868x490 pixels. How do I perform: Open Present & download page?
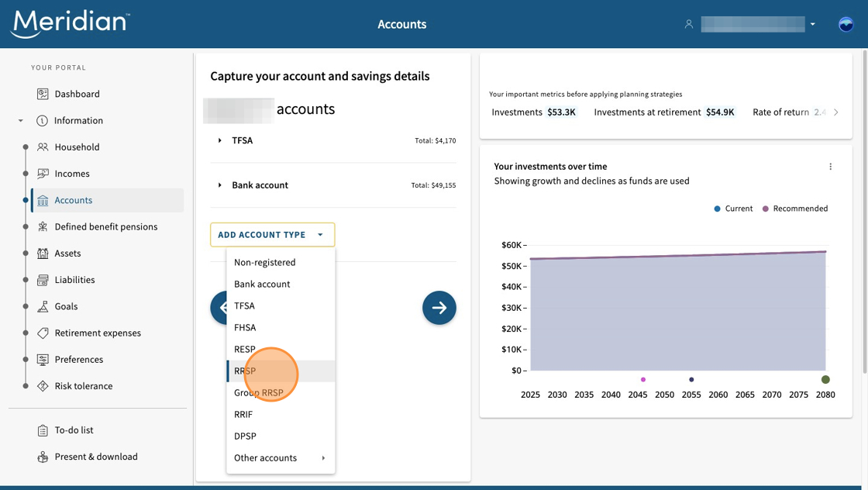96,457
